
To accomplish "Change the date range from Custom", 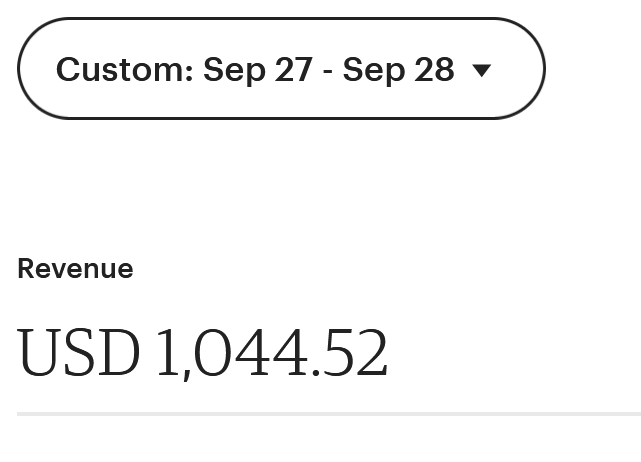I will (x=280, y=69).
